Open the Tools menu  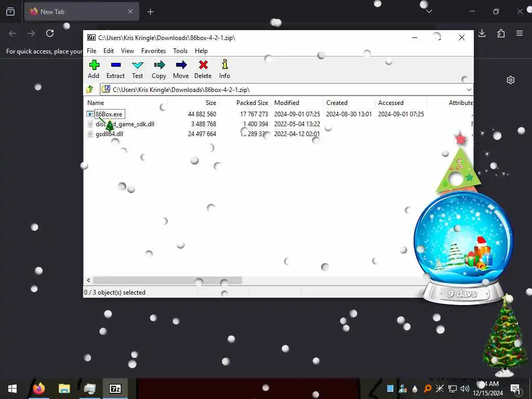coord(180,51)
